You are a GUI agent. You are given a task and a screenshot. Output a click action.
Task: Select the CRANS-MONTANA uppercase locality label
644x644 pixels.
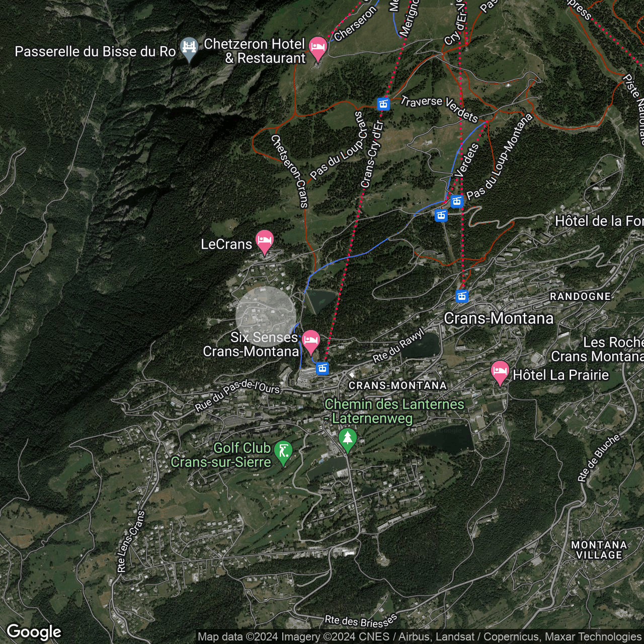coord(397,385)
